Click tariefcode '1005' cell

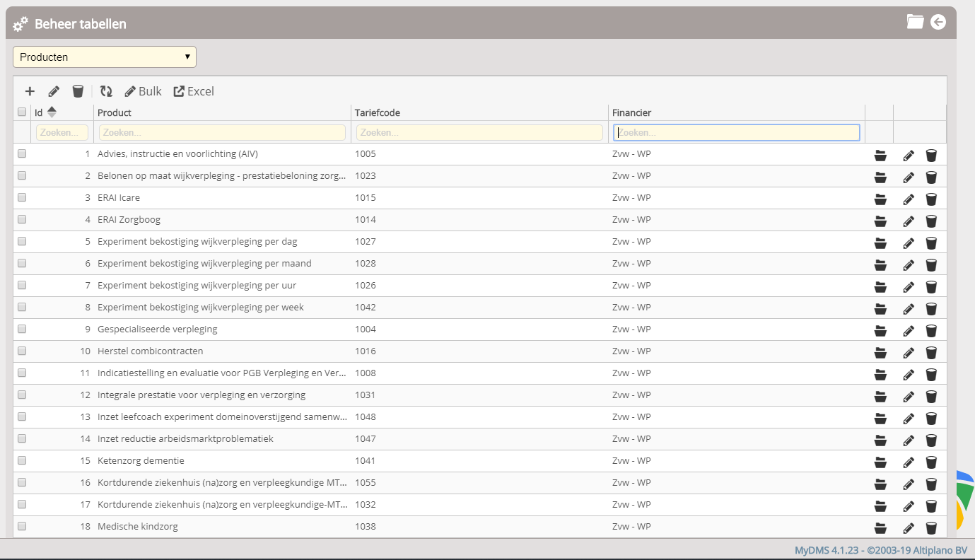coord(366,153)
